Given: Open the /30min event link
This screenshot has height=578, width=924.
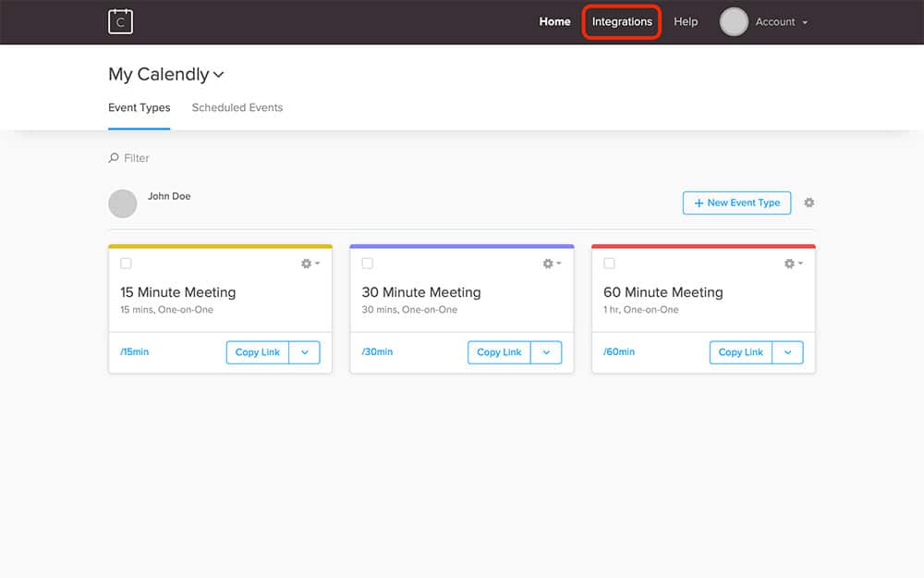Looking at the screenshot, I should tap(377, 352).
